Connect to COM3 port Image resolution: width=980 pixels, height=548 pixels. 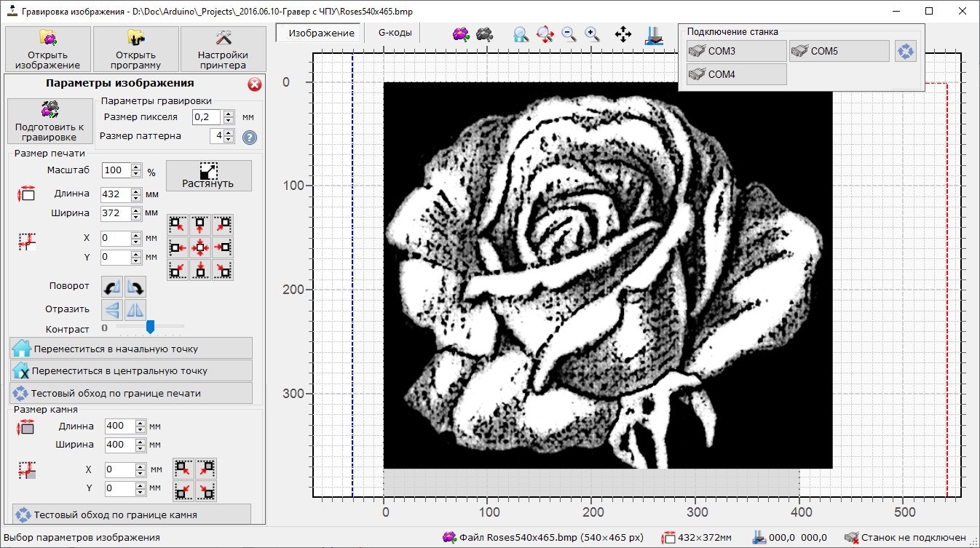(x=736, y=51)
